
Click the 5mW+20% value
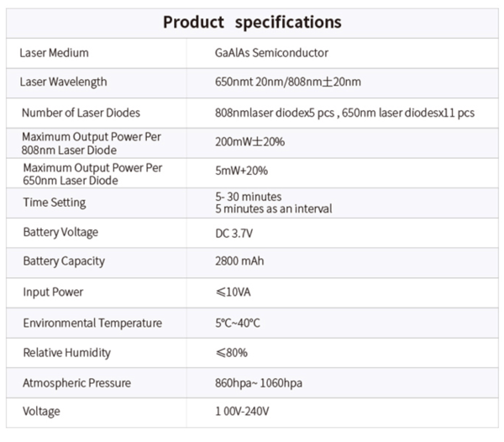tap(241, 172)
